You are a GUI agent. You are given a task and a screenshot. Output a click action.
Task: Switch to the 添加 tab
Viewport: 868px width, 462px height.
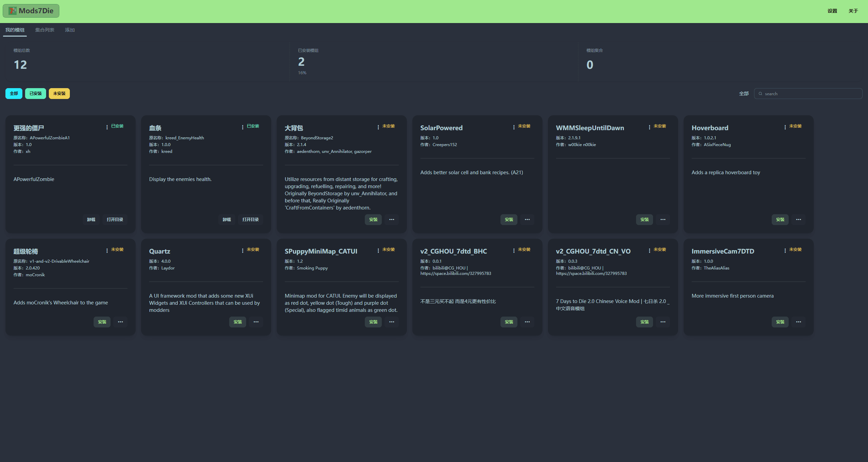[70, 30]
